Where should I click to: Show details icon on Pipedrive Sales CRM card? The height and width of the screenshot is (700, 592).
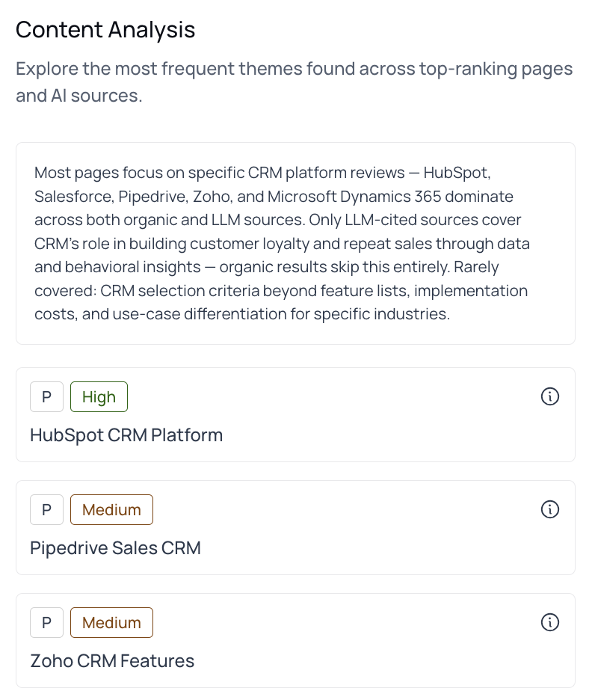[x=549, y=509]
